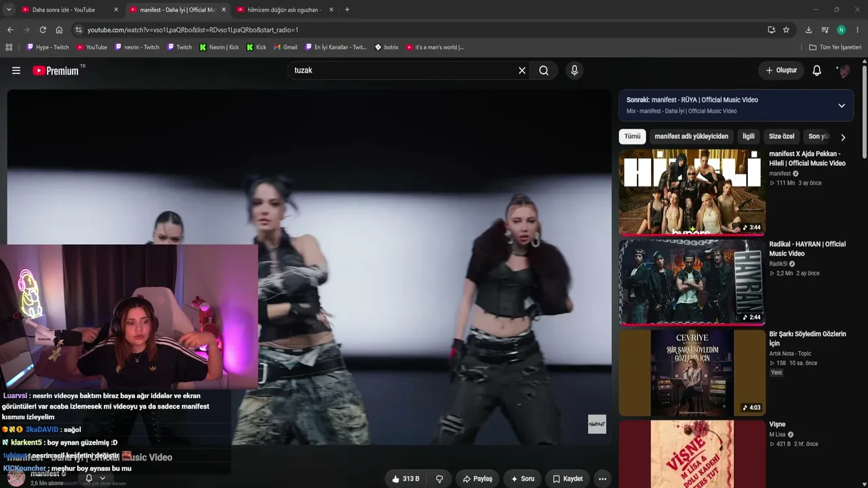This screenshot has height=488, width=868.
Task: Switch to 'hilmicem düğün aslı oguzhan' tab
Action: click(285, 9)
